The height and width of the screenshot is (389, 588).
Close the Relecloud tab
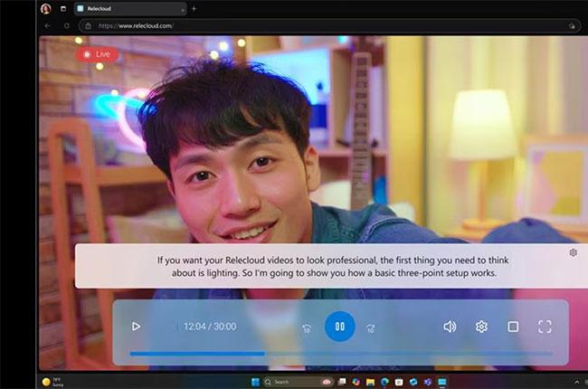pyautogui.click(x=183, y=9)
